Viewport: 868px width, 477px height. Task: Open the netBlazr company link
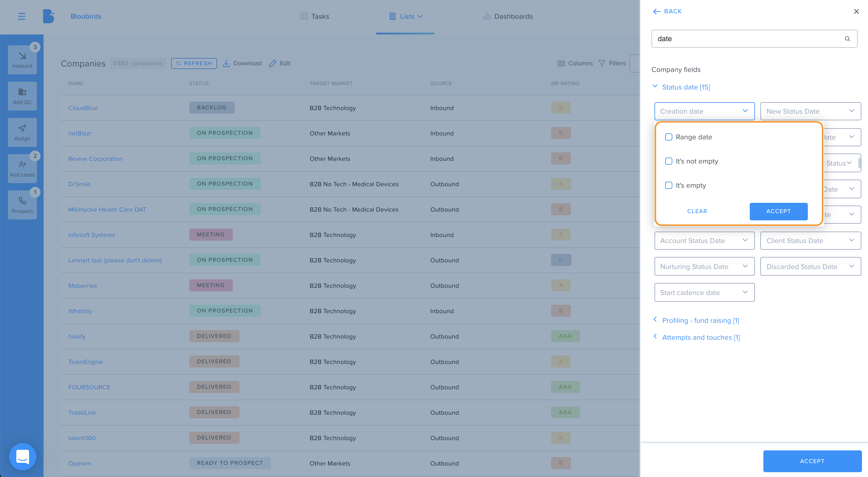click(80, 133)
